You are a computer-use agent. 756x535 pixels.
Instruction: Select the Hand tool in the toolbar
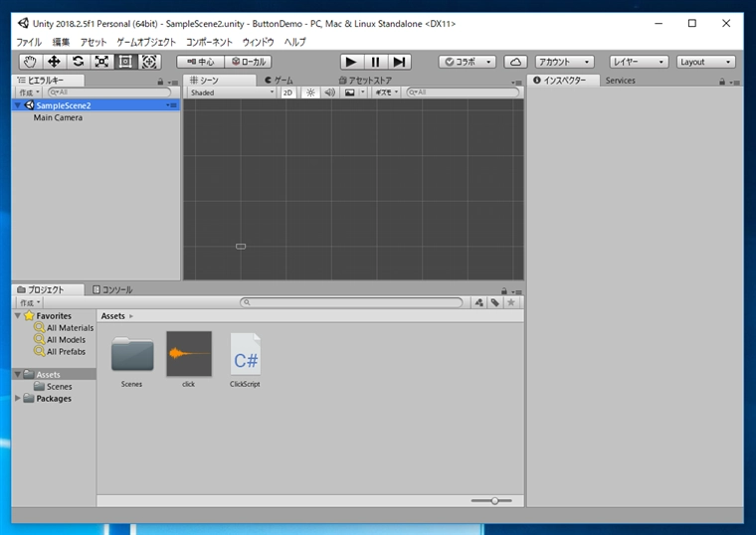pyautogui.click(x=30, y=62)
